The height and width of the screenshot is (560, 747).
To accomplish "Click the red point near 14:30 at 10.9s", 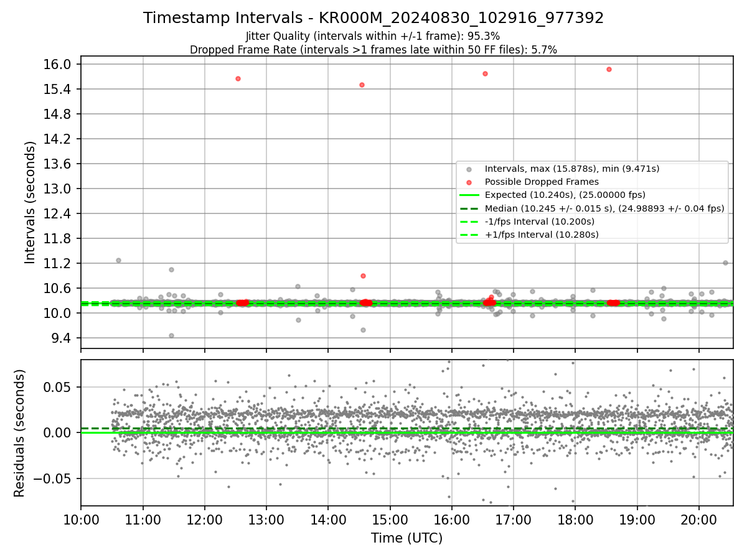I will point(363,276).
